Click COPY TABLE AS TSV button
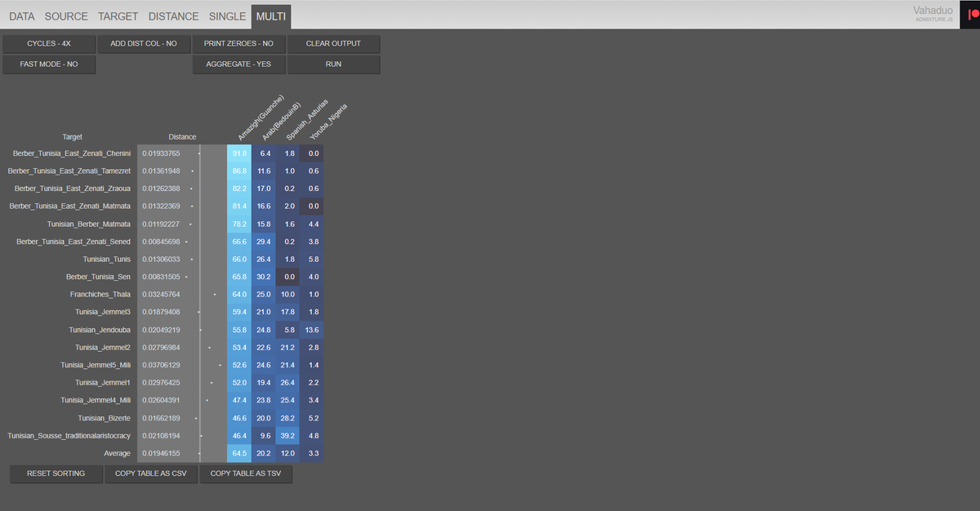The image size is (980, 511). coord(246,473)
